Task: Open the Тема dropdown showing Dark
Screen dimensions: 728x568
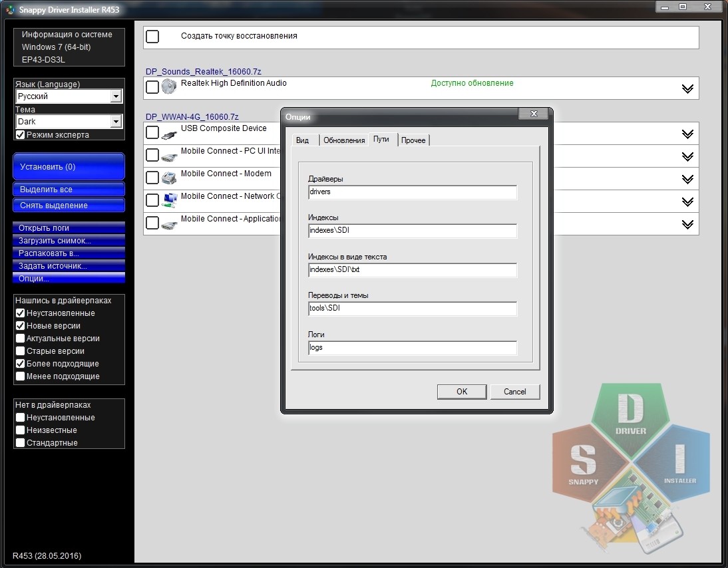Action: tap(69, 122)
